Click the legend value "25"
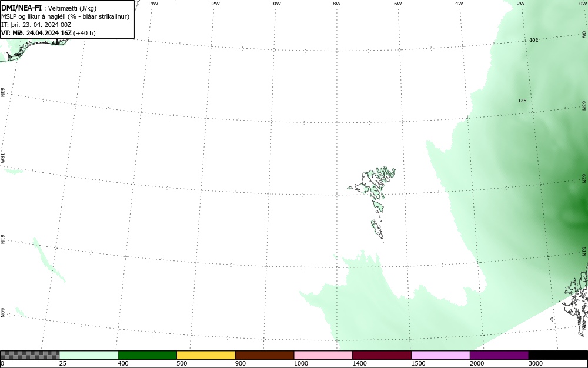The width and height of the screenshot is (588, 368). [63, 363]
